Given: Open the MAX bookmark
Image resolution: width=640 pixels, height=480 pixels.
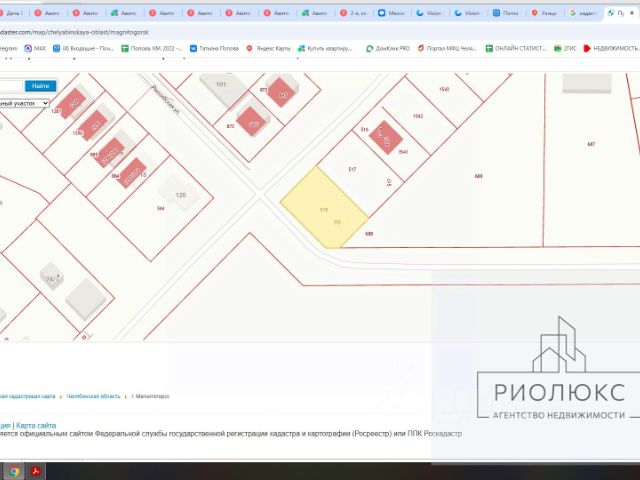Looking at the screenshot, I should point(35,49).
